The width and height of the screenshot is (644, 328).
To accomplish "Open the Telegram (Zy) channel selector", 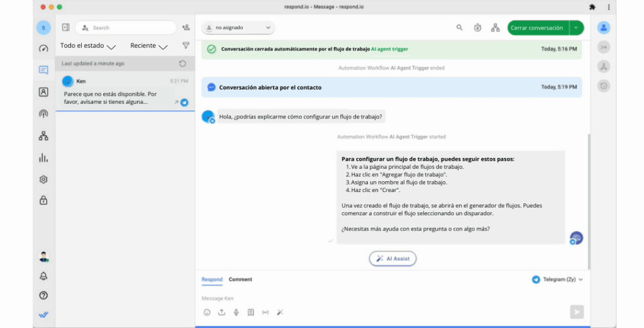I will [557, 280].
